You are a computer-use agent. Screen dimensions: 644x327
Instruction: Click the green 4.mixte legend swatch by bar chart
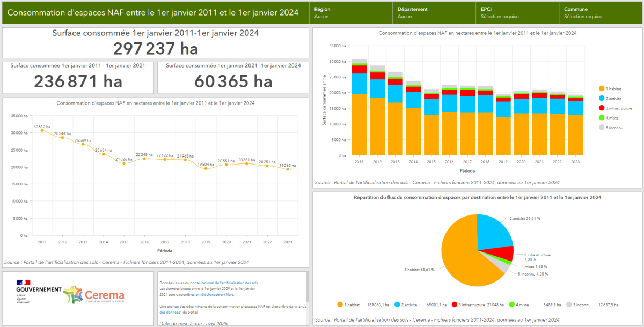601,118
